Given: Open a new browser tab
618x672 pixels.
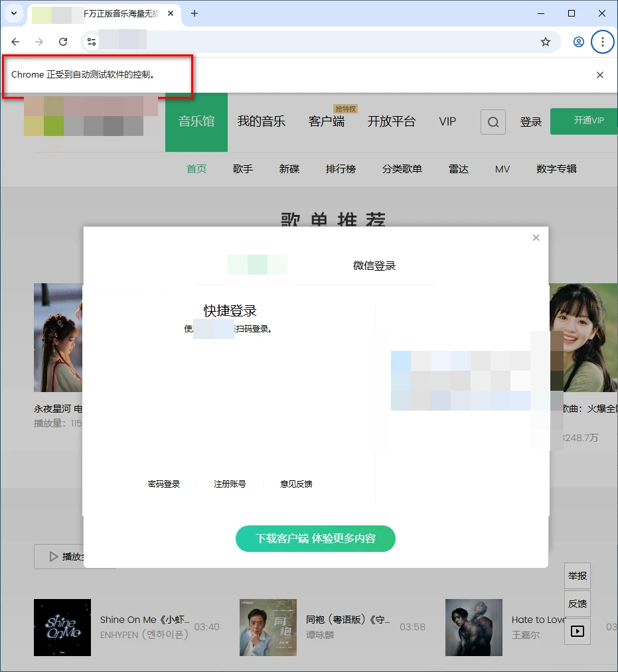Looking at the screenshot, I should (194, 13).
